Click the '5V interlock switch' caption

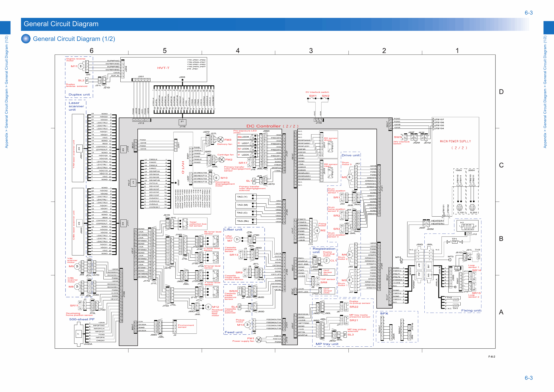(x=317, y=92)
